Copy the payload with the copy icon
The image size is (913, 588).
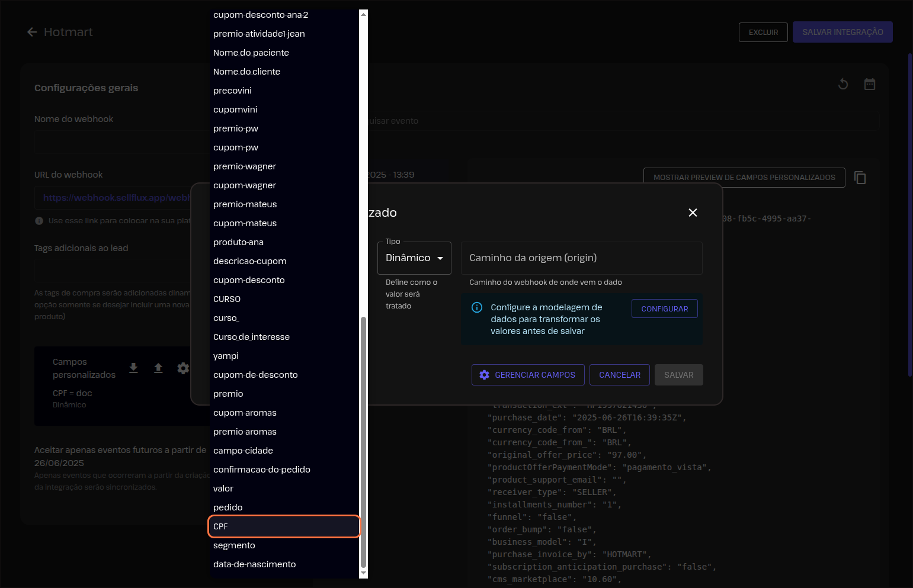pyautogui.click(x=860, y=178)
